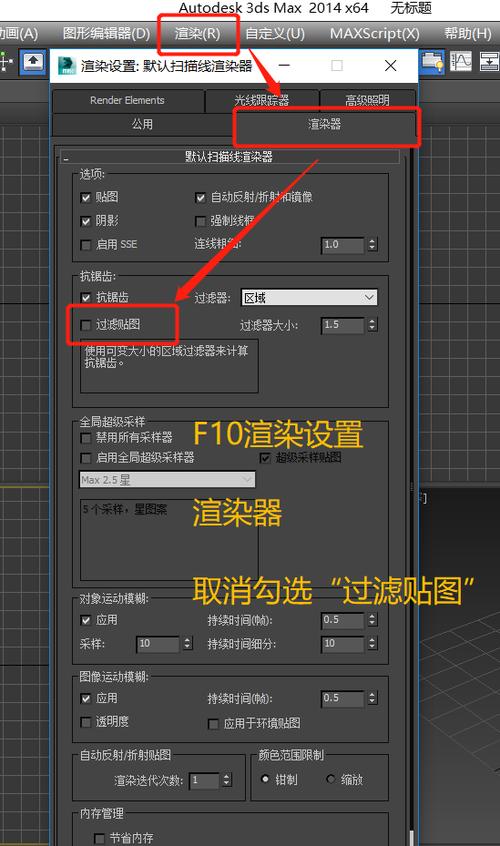Click the curve editor toolbar icon

click(461, 61)
